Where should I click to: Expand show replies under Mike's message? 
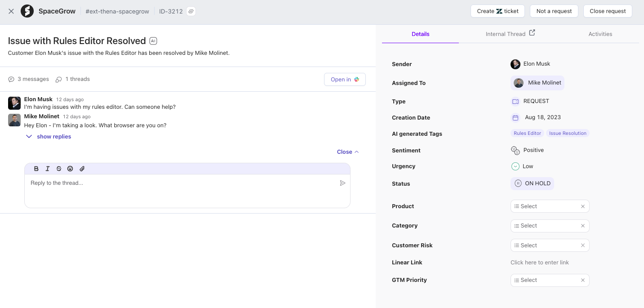coord(49,137)
